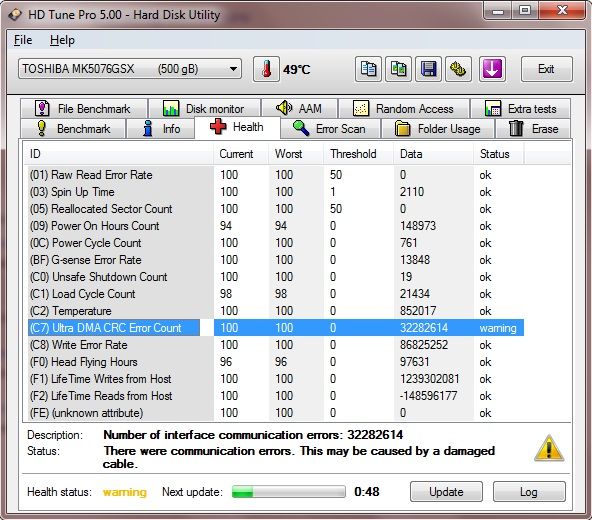Image resolution: width=592 pixels, height=520 pixels.
Task: Click the data value -148596177
Action: point(429,396)
